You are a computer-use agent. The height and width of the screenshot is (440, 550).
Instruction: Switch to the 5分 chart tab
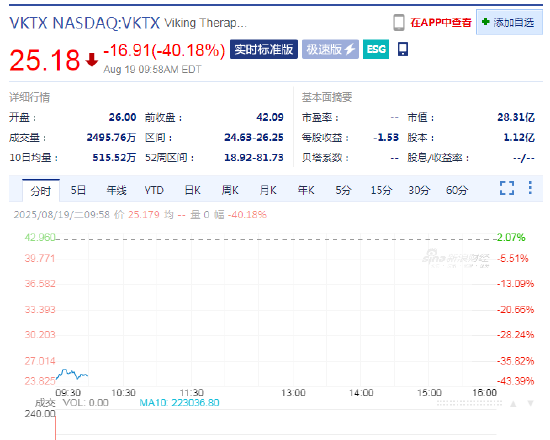pyautogui.click(x=343, y=190)
